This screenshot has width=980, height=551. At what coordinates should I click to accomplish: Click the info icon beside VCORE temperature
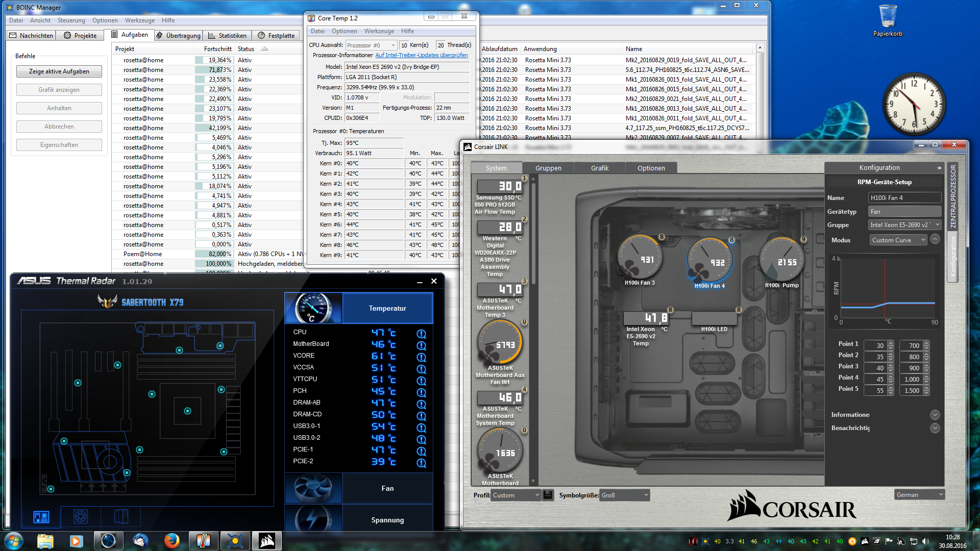[421, 357]
